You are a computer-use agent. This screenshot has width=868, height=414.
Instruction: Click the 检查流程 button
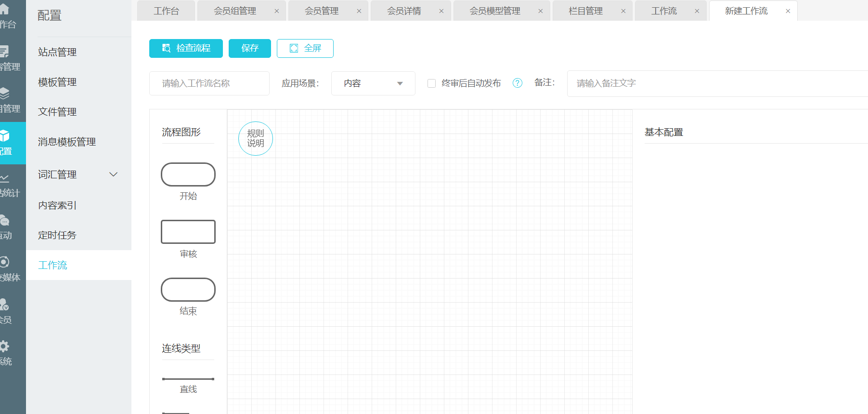[x=186, y=48]
